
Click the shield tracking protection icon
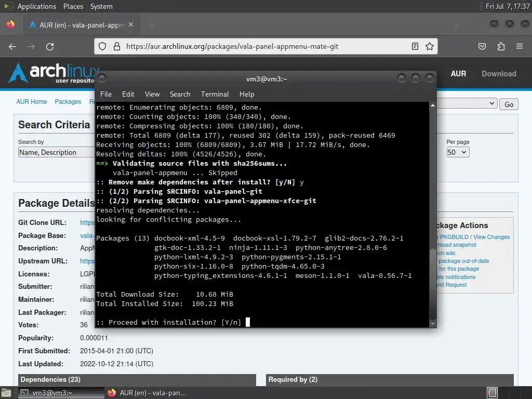(x=102, y=46)
